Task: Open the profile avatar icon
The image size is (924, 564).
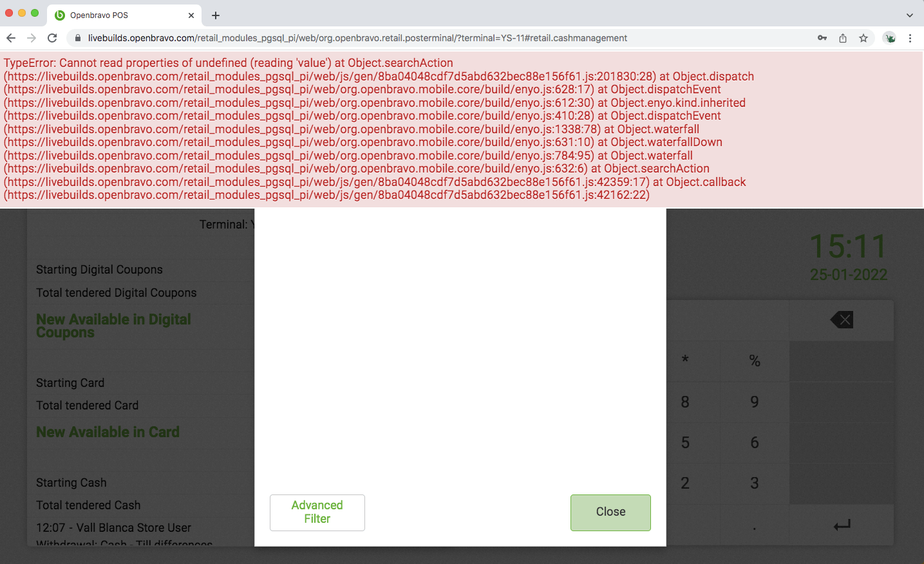Action: pyautogui.click(x=890, y=38)
